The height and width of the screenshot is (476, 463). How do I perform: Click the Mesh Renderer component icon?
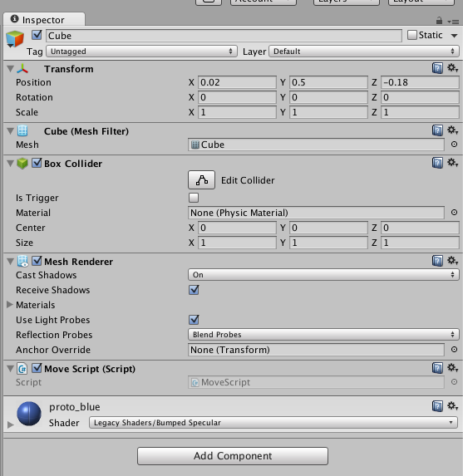click(x=22, y=262)
